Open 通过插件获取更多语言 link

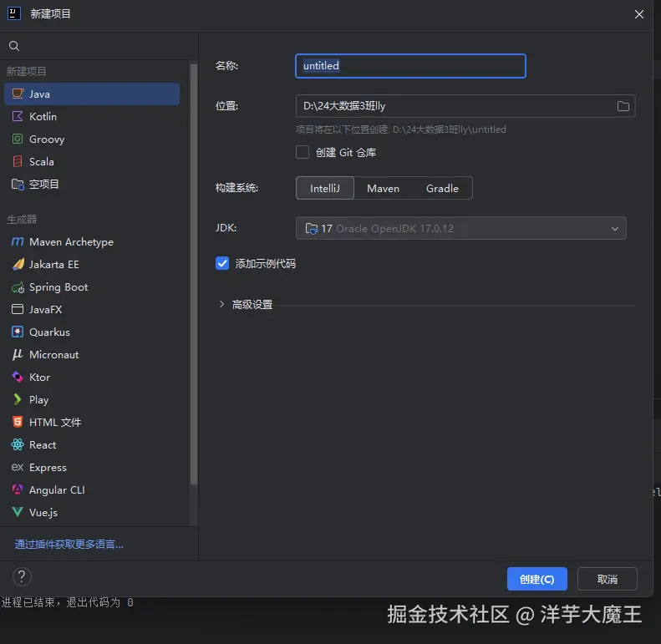69,545
